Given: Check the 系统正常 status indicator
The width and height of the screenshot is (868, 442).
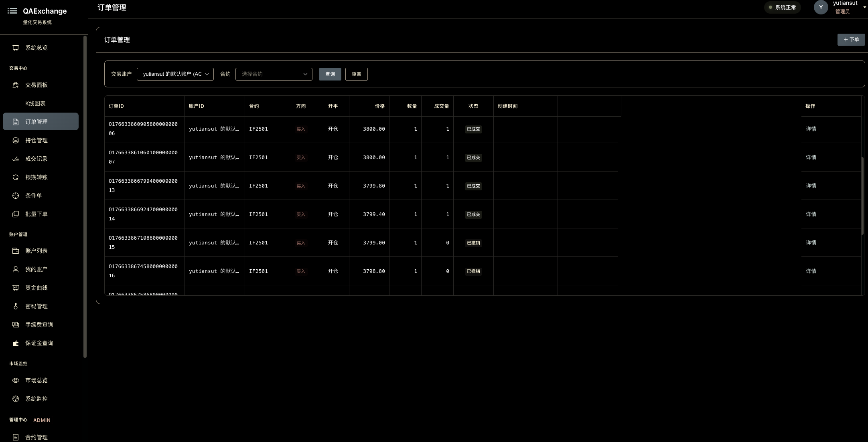Looking at the screenshot, I should coord(783,7).
